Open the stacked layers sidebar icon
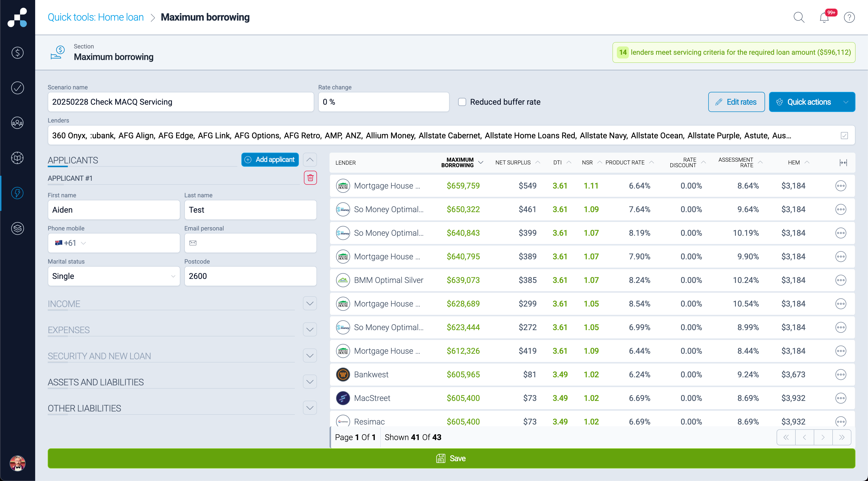This screenshot has width=868, height=481. [18, 228]
